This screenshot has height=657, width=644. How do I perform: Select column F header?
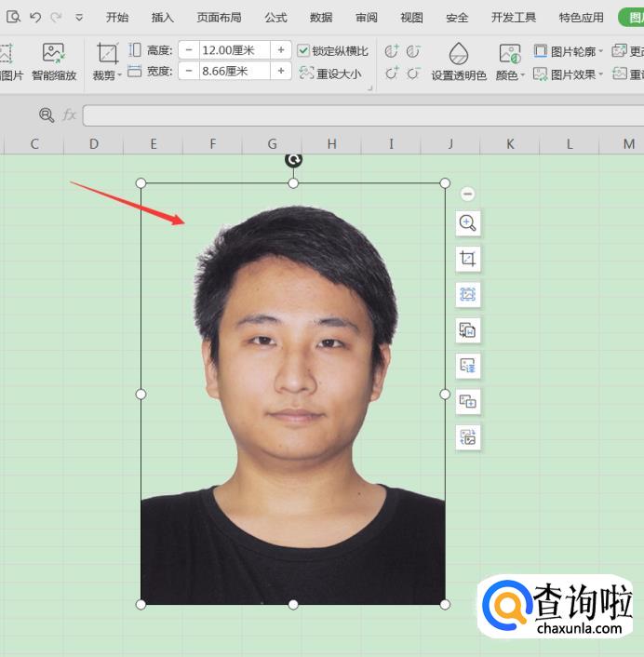[x=213, y=143]
